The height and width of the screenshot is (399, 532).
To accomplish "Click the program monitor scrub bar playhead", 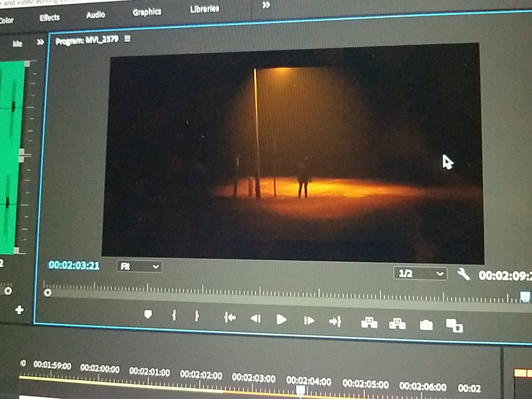I will click(x=525, y=297).
